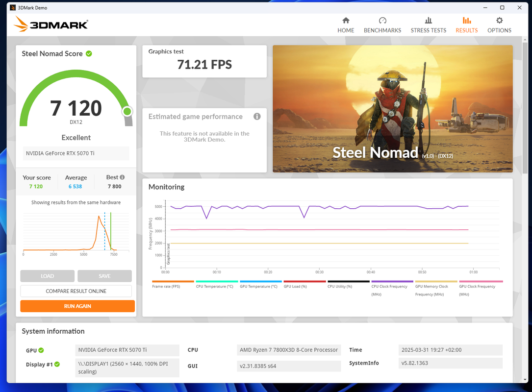Click the Steel Nomad Score green checkmark
Viewport: 532px width, 392px height.
89,53
